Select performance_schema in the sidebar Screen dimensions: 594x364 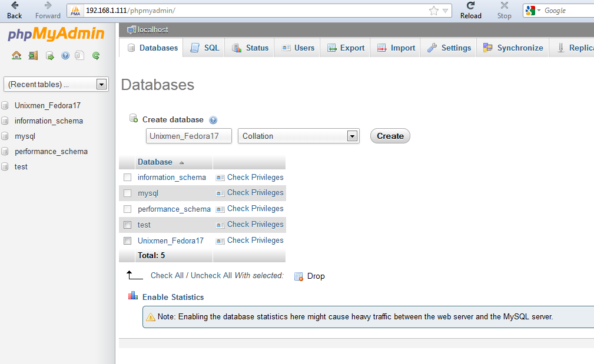(51, 151)
